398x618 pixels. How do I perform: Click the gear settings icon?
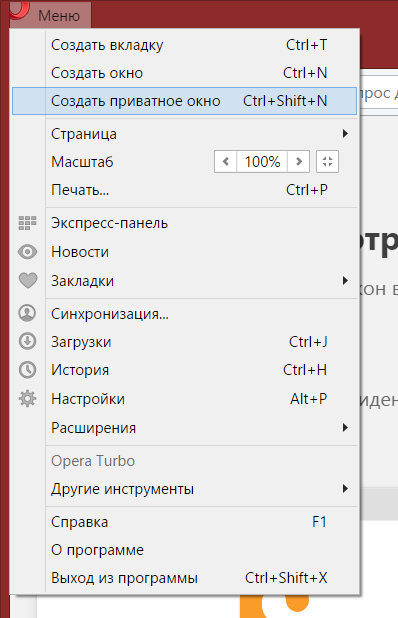pos(27,399)
